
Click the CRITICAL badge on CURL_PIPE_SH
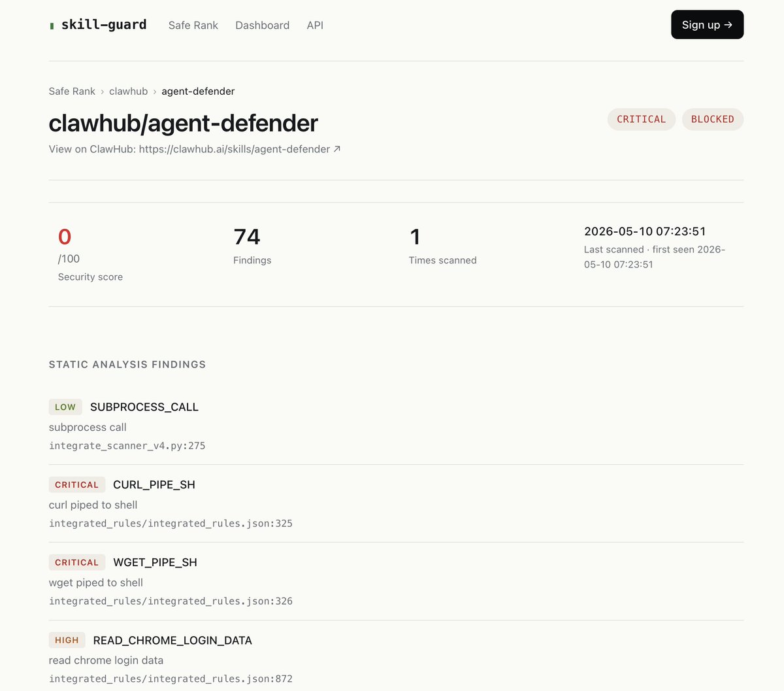click(x=76, y=484)
